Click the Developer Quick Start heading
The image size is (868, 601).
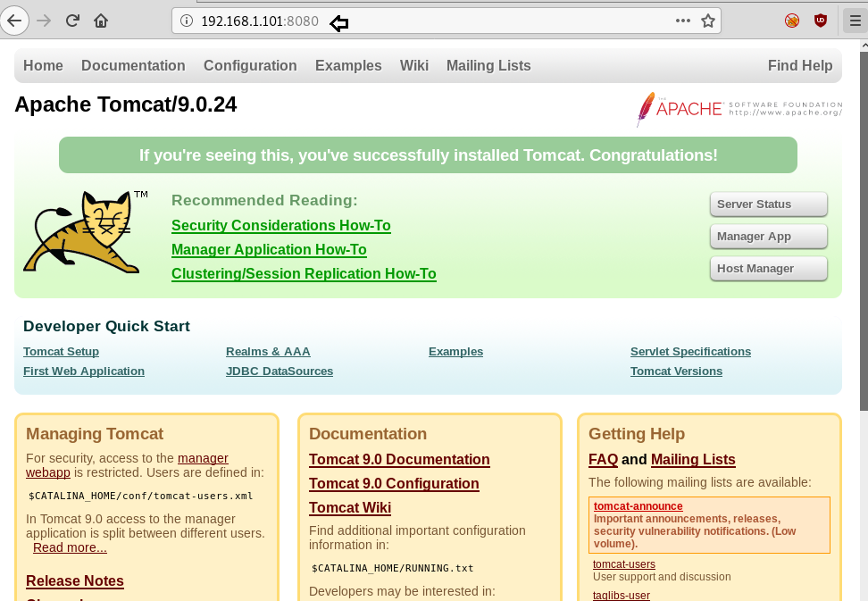tap(106, 327)
